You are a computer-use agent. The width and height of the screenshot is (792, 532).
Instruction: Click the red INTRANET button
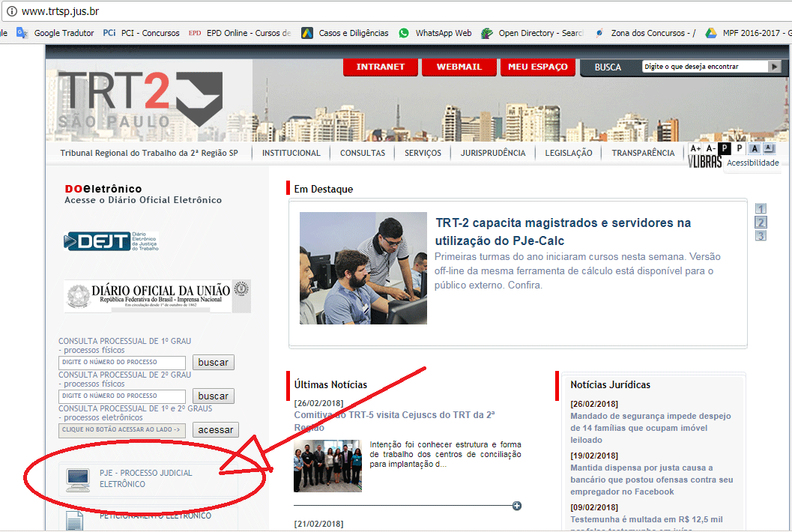381,67
